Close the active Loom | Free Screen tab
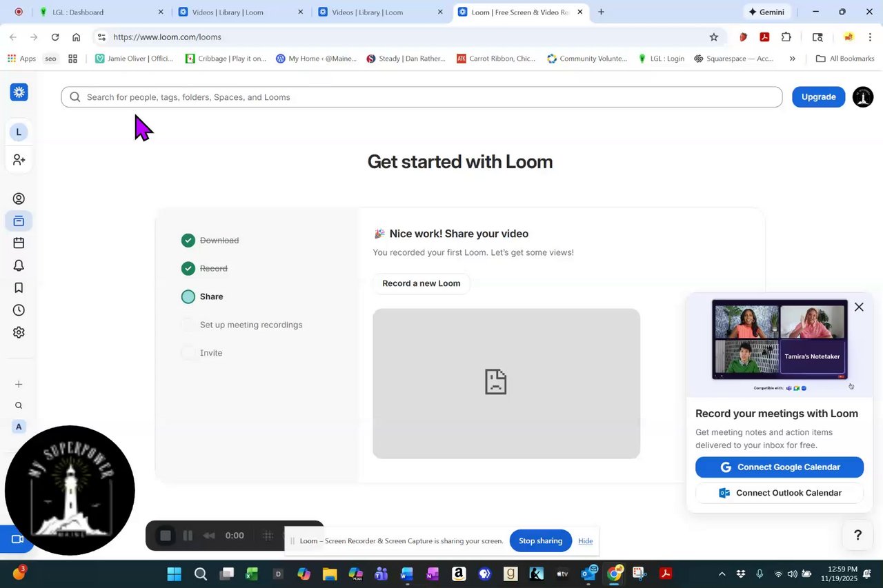Viewport: 883px width, 588px height. (580, 12)
